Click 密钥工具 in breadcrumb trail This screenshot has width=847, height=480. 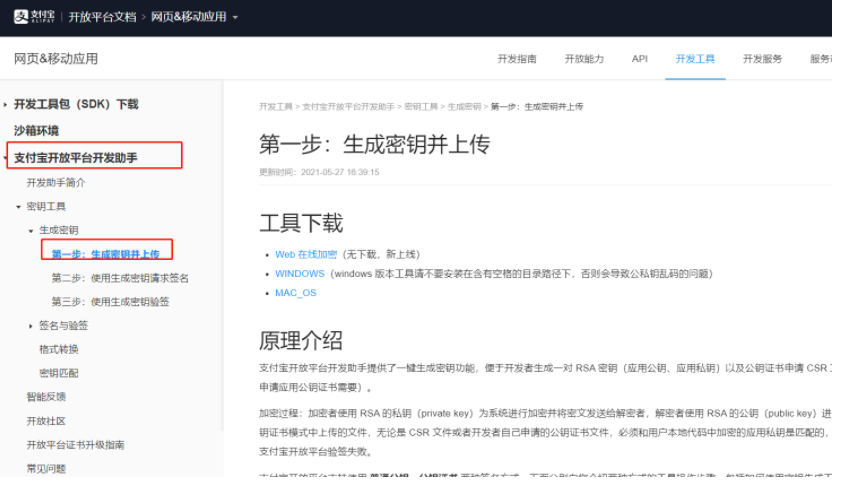[421, 106]
